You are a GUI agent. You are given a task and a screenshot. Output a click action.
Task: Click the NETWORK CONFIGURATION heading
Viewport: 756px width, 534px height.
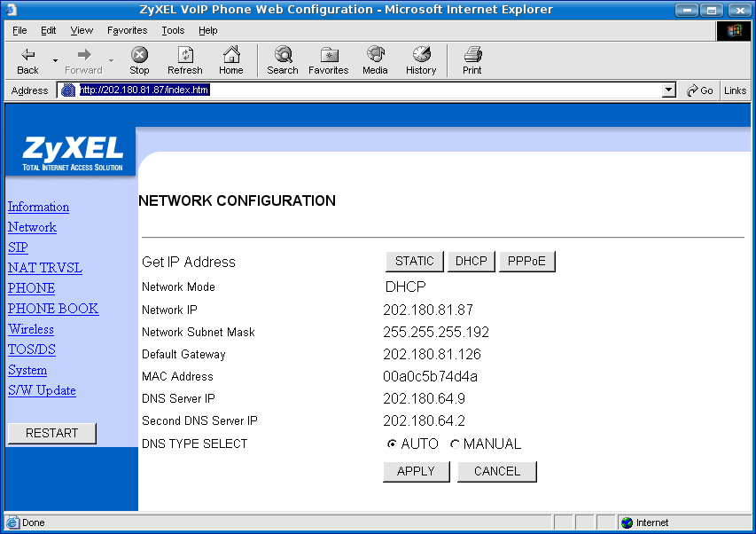[x=237, y=200]
